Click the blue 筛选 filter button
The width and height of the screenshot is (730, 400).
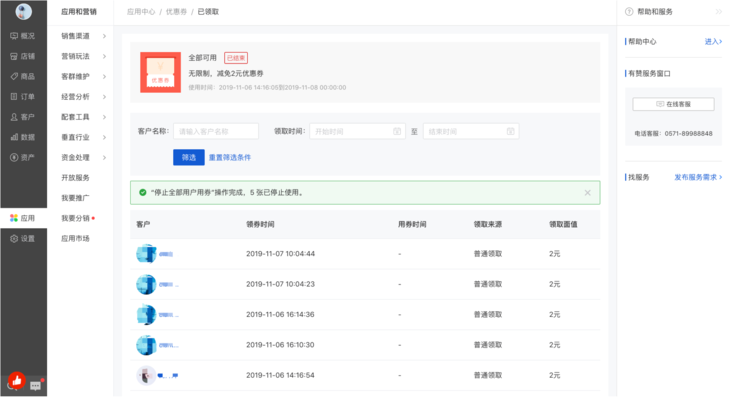(188, 157)
